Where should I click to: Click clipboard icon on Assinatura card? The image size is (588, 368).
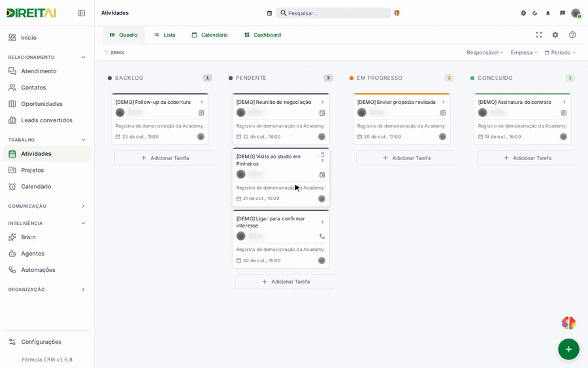click(564, 113)
